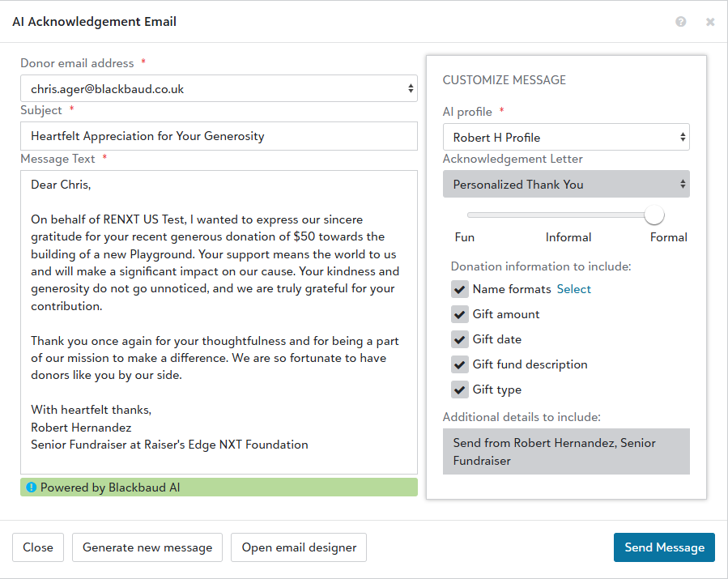Disable the Gift date option
Screen dimensions: 728x579
pyautogui.click(x=460, y=339)
